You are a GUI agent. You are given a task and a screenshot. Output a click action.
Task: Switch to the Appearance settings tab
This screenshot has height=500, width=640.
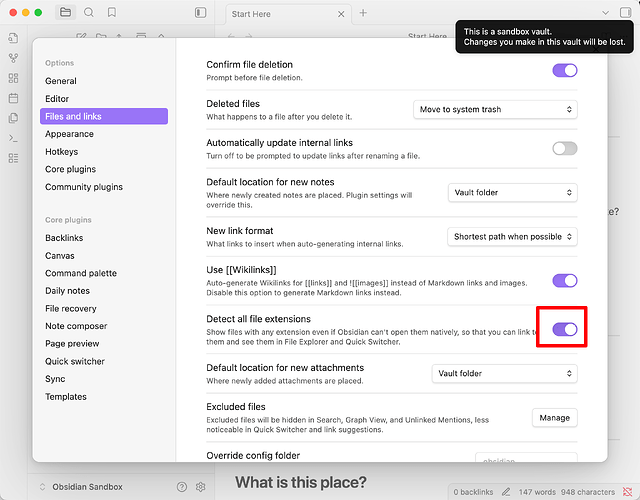pos(69,134)
